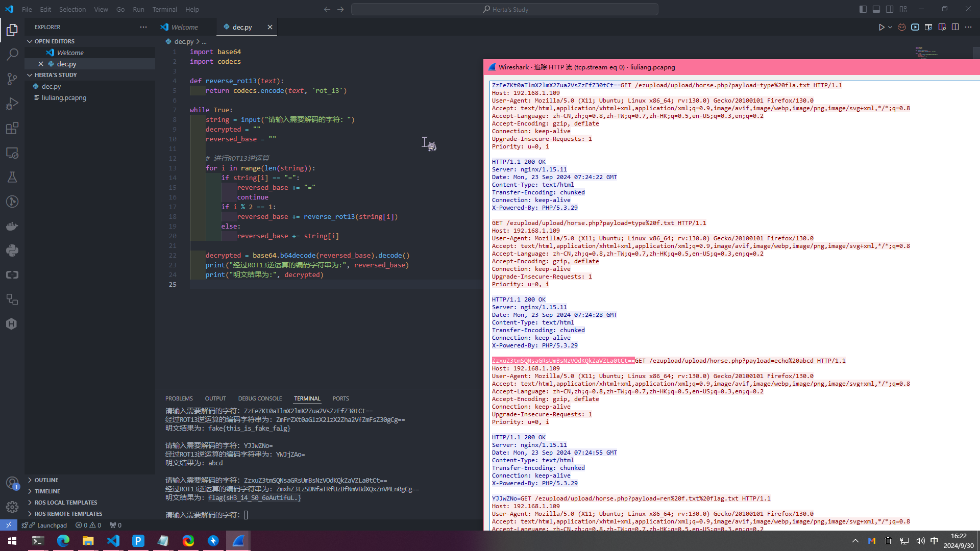Click the blue boxed play icon in editor toolbar
980x551 pixels.
[x=915, y=27]
